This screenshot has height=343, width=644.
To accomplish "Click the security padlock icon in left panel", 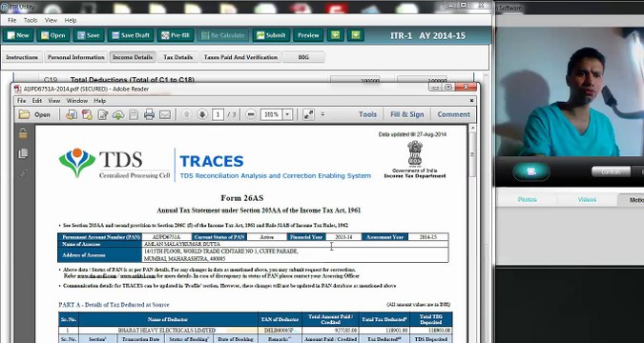I will 23,133.
